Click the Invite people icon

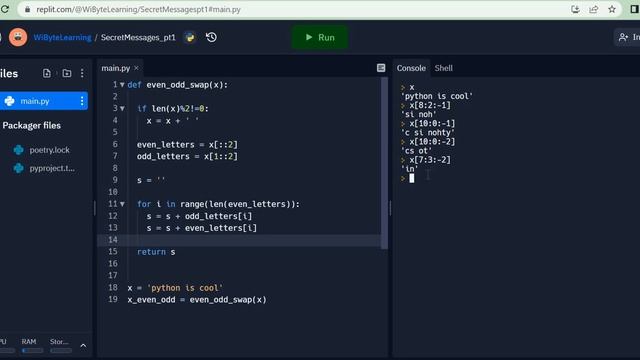click(x=623, y=38)
